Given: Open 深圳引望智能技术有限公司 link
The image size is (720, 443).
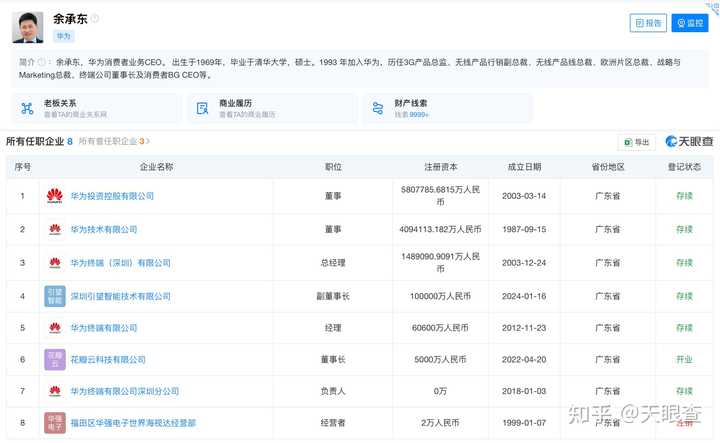Looking at the screenshot, I should [120, 296].
